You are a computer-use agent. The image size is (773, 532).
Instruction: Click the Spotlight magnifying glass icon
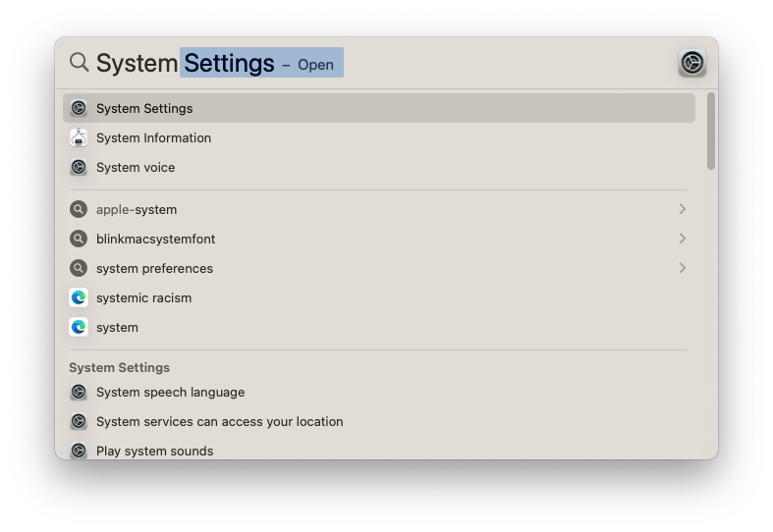click(79, 63)
